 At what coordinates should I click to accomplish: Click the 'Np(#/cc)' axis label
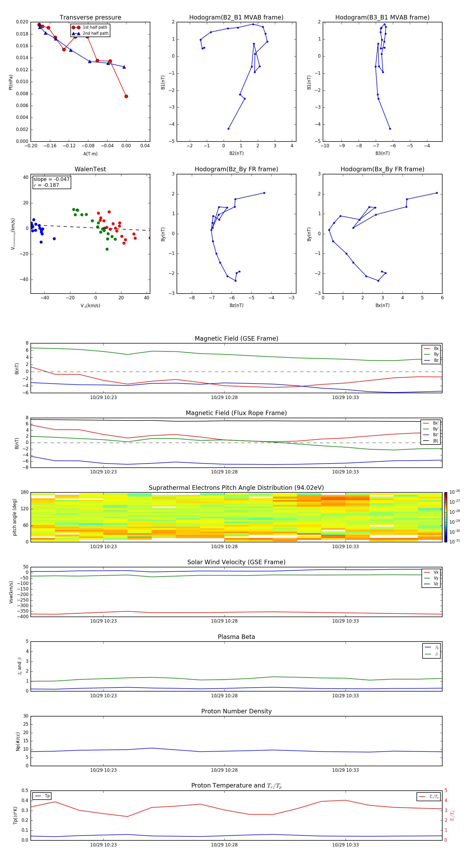click(18, 741)
